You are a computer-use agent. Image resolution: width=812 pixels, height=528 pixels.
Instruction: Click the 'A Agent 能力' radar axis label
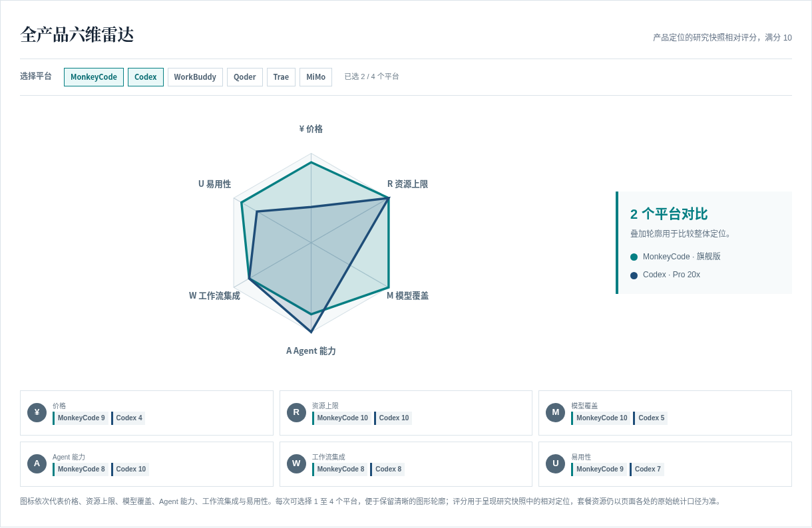tap(311, 350)
